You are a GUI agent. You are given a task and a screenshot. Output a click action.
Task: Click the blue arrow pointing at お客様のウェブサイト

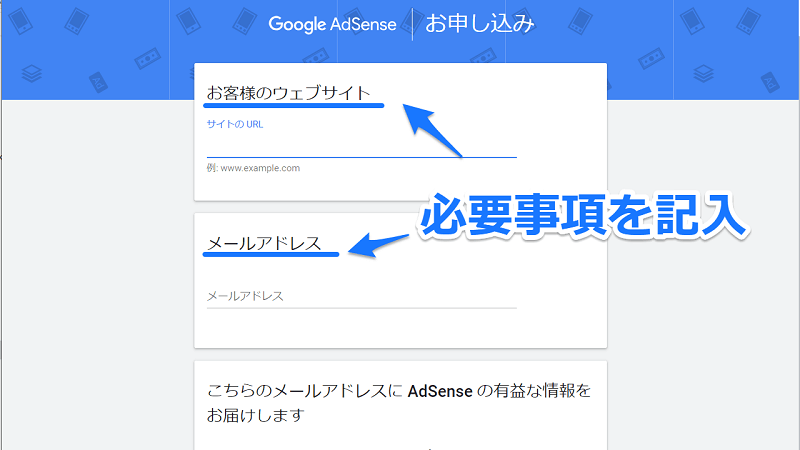431,127
